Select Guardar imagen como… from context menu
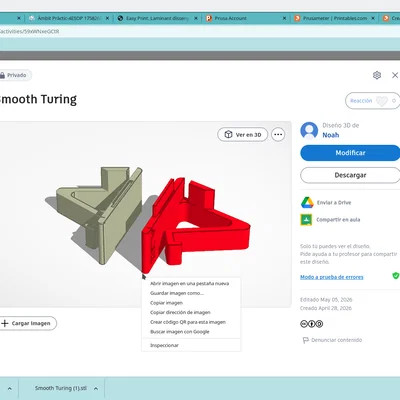 191,293
